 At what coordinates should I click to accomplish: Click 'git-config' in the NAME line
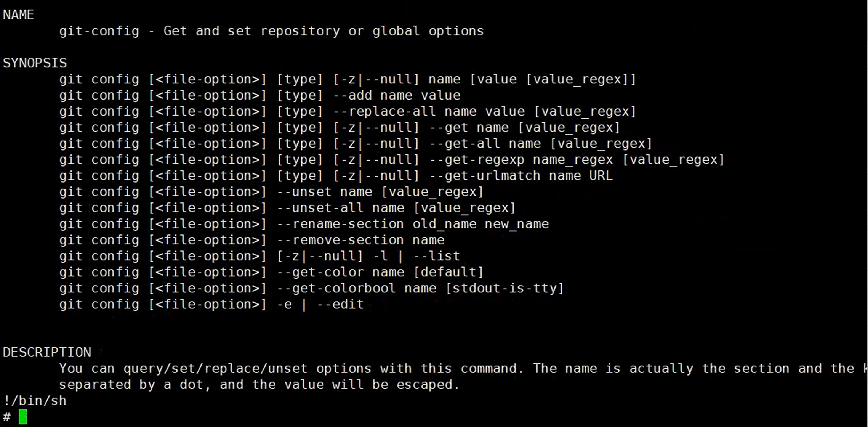(x=99, y=31)
